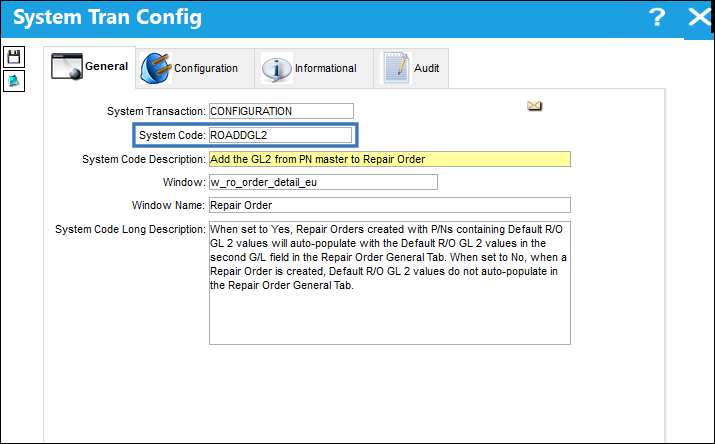Switch to the Audit tab
The width and height of the screenshot is (715, 444).
pyautogui.click(x=411, y=68)
